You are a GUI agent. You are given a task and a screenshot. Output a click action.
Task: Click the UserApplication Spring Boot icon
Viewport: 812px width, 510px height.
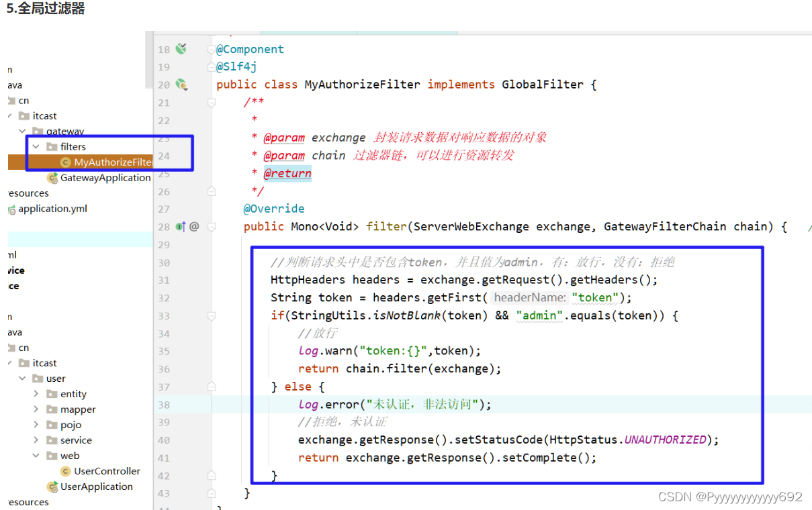tap(51, 487)
